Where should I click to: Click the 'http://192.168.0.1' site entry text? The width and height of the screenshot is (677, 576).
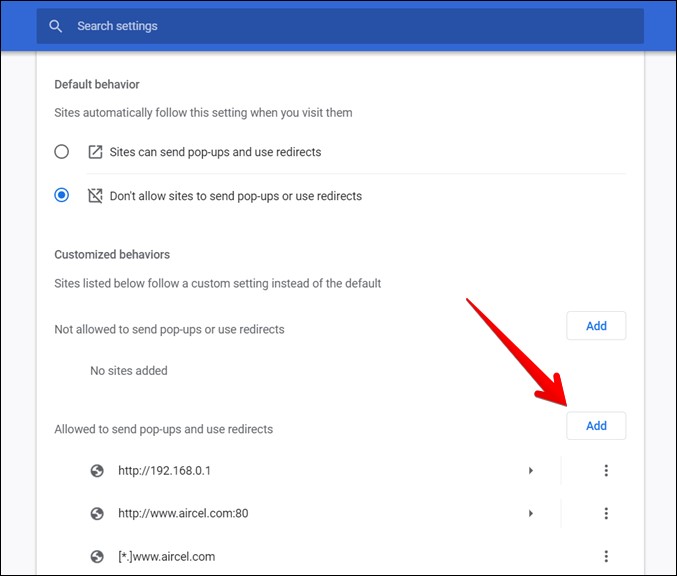point(165,471)
